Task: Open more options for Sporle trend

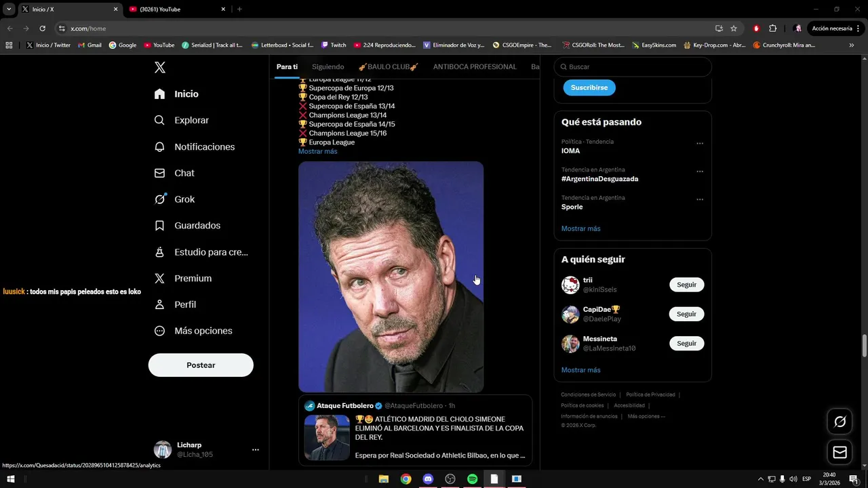Action: click(x=700, y=200)
